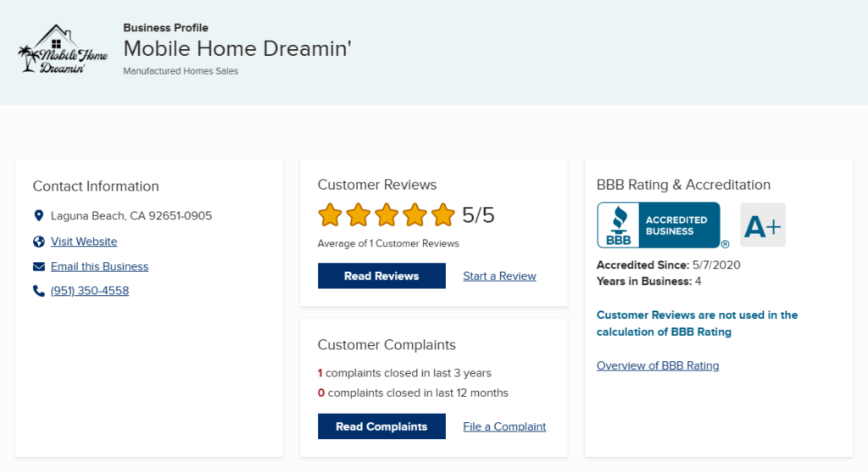Click the A+ rating badge
The image size is (868, 473).
coord(763,225)
